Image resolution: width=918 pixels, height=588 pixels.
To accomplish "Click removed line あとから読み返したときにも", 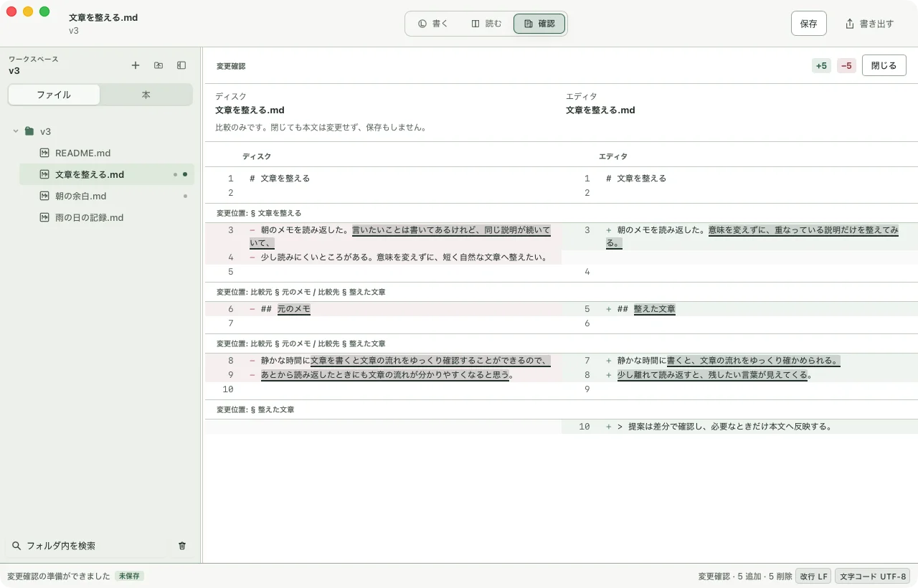I will click(x=383, y=375).
